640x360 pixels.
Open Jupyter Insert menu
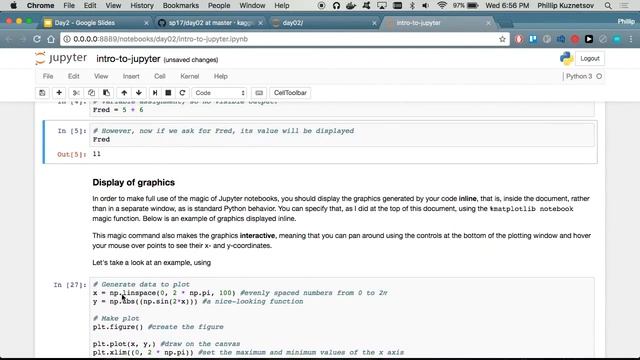(x=131, y=76)
